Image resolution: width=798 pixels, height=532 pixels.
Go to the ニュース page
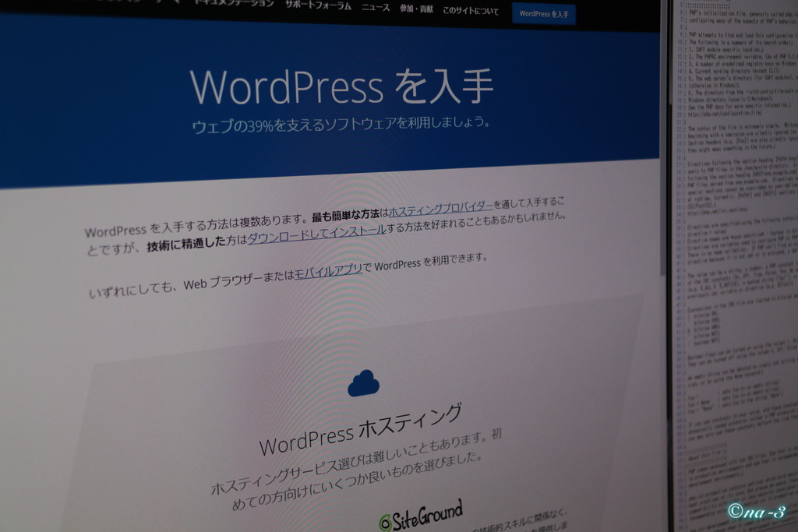point(376,8)
